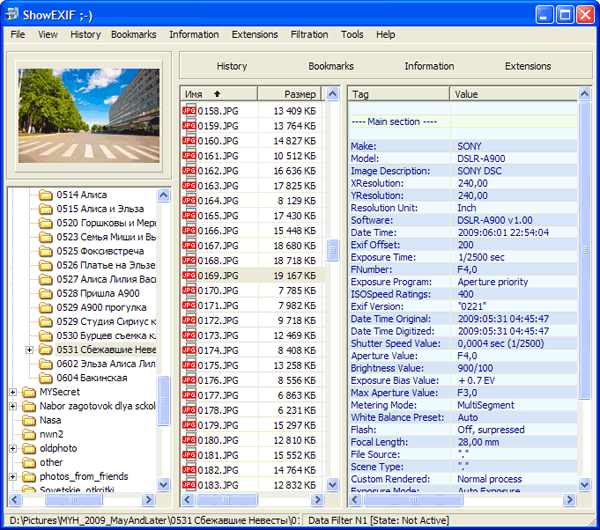Image resolution: width=600 pixels, height=530 pixels.
Task: Sort files by the Размер column header
Action: coord(299,93)
